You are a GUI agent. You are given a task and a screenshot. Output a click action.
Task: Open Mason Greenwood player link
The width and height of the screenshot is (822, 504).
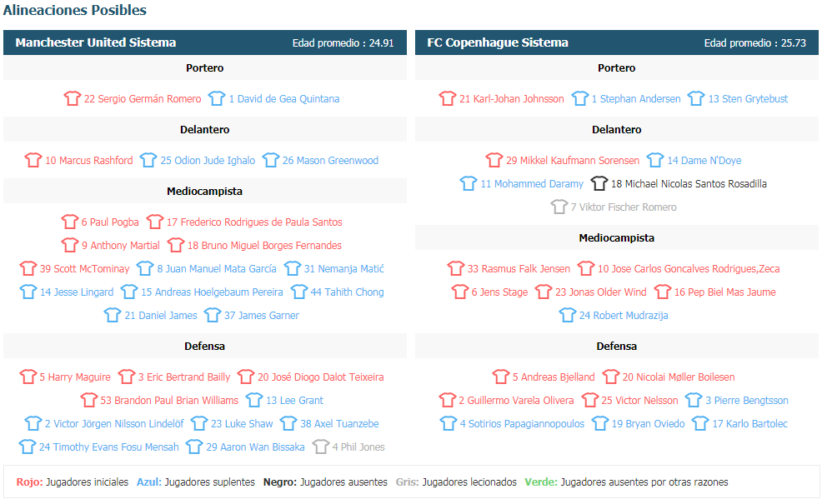(330, 160)
